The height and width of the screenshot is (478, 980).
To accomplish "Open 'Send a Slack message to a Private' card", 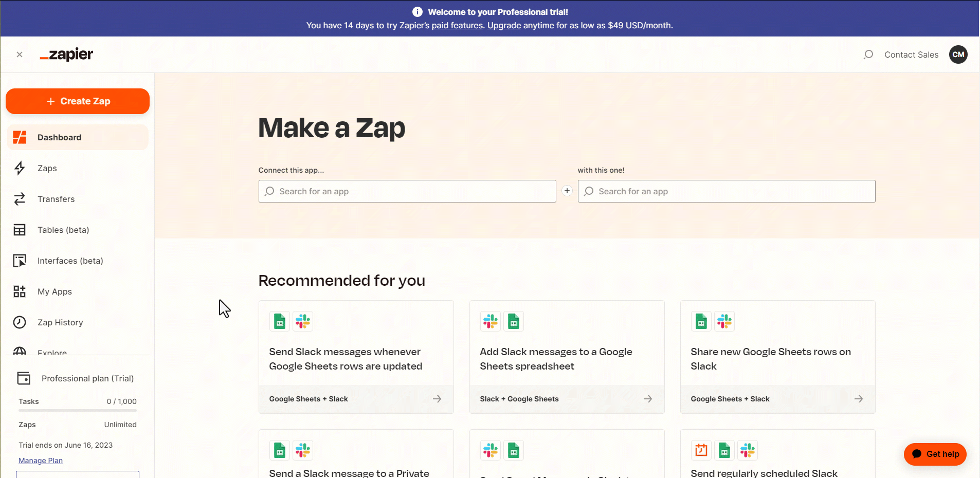I will click(356, 454).
